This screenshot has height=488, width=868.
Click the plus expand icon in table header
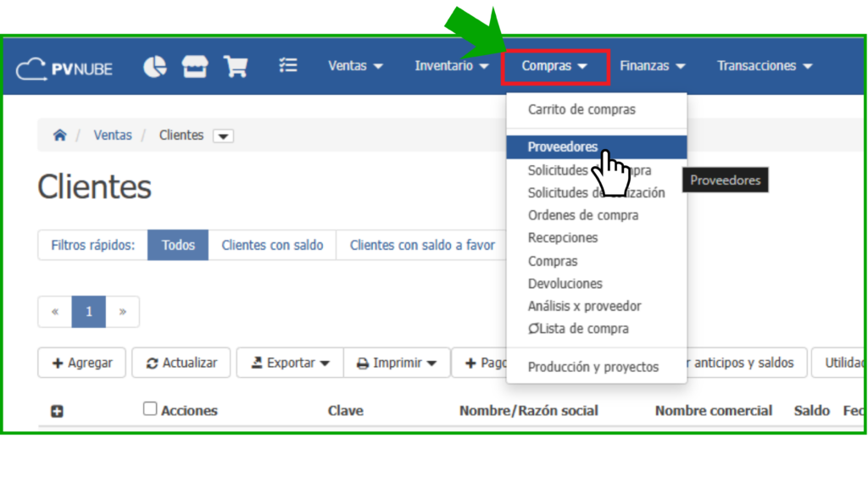(x=58, y=412)
